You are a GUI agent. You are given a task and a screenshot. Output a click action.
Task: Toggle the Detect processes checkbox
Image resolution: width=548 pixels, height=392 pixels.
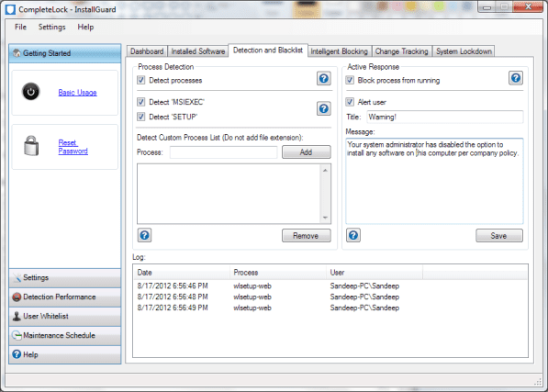tap(140, 80)
